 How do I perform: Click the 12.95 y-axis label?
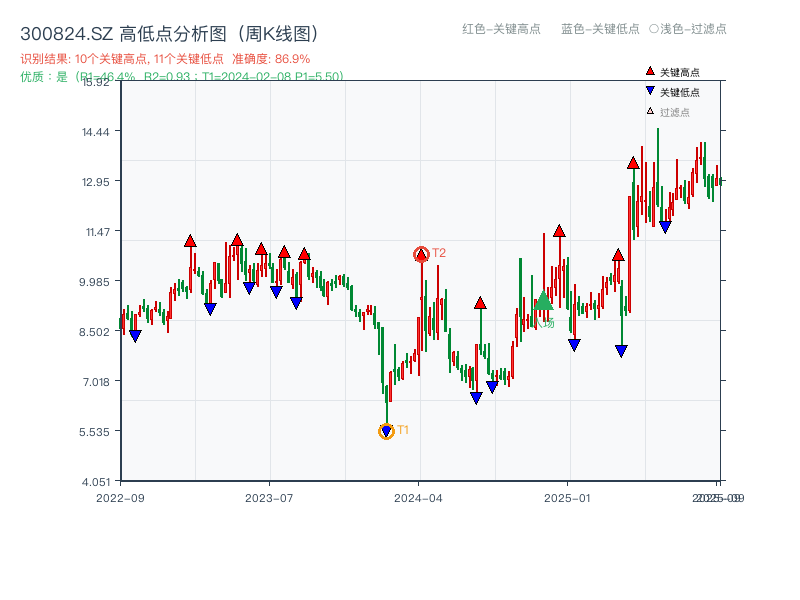point(95,182)
